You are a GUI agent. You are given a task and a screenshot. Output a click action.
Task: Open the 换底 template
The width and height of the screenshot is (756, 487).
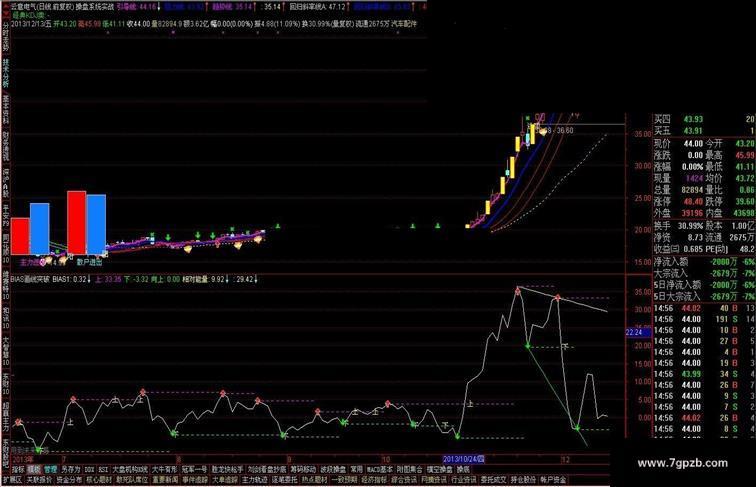coord(463,469)
